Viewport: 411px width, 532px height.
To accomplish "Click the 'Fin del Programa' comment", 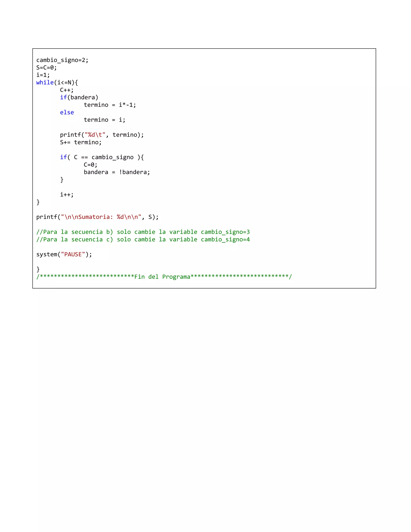I will click(x=164, y=277).
